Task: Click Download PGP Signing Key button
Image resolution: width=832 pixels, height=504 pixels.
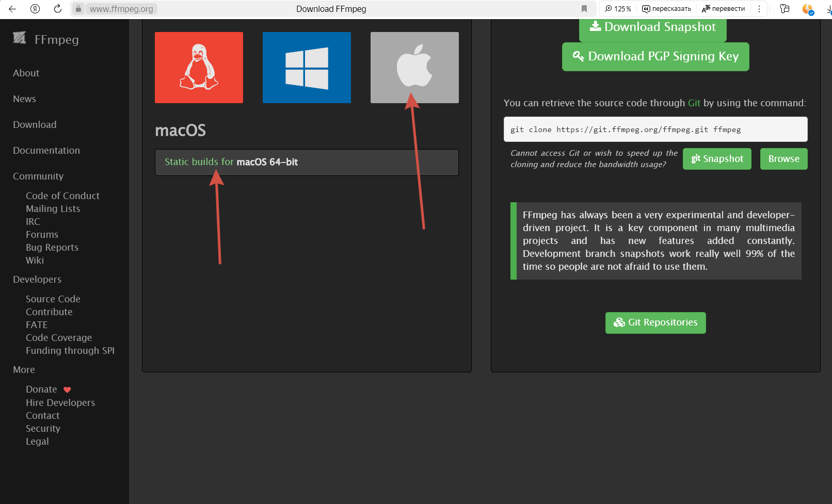Action: 655,57
